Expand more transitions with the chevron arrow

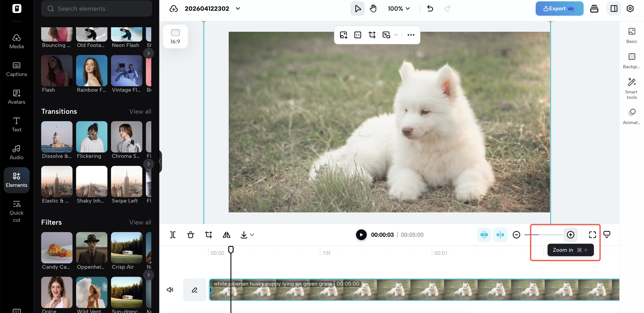click(149, 164)
